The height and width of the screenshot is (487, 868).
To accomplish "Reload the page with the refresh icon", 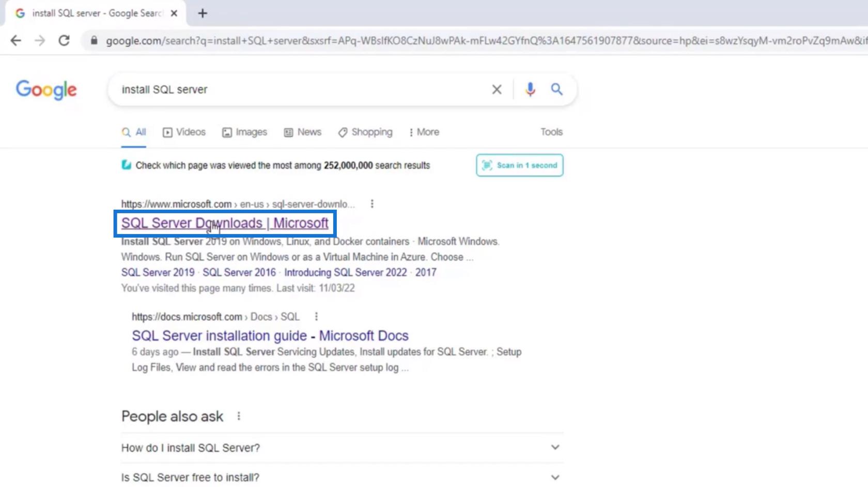I will pos(64,40).
